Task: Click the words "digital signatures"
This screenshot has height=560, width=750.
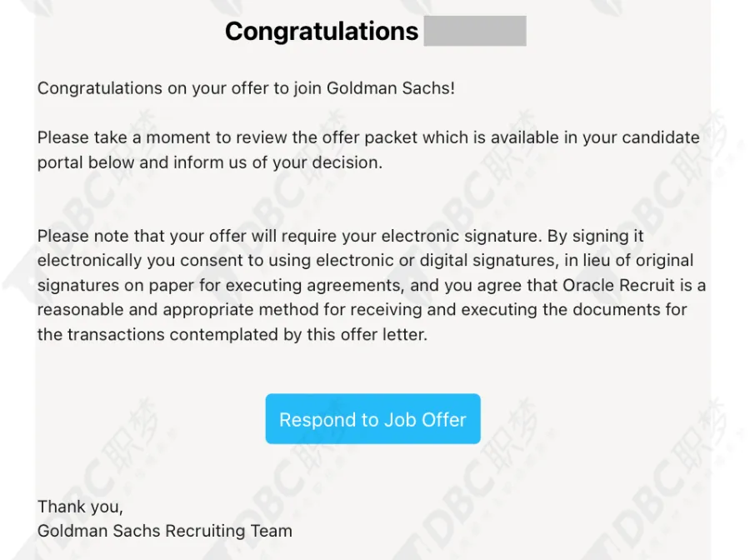Action: tap(487, 261)
